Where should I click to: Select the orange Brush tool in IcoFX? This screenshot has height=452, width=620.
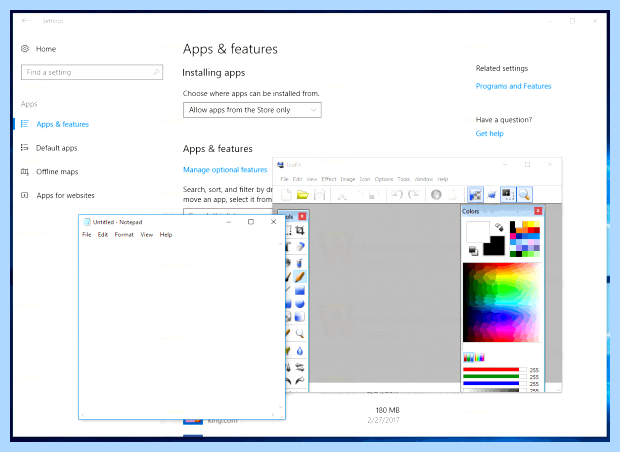[300, 277]
